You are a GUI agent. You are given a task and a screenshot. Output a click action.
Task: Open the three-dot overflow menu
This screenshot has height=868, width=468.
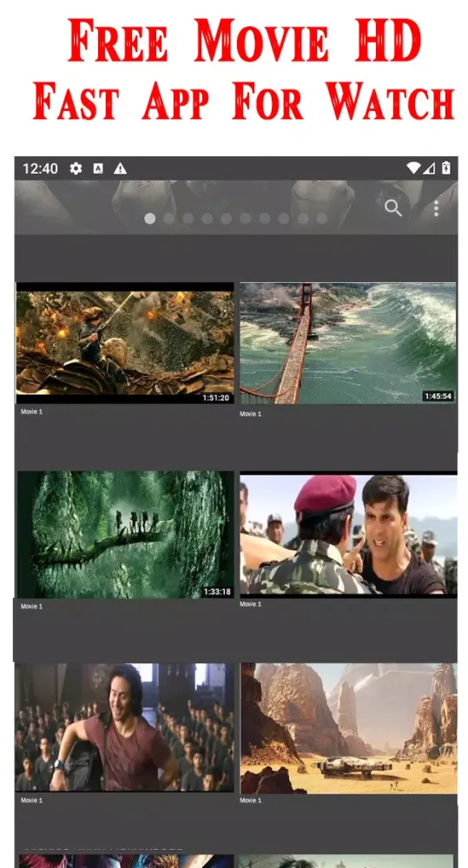coord(436,208)
